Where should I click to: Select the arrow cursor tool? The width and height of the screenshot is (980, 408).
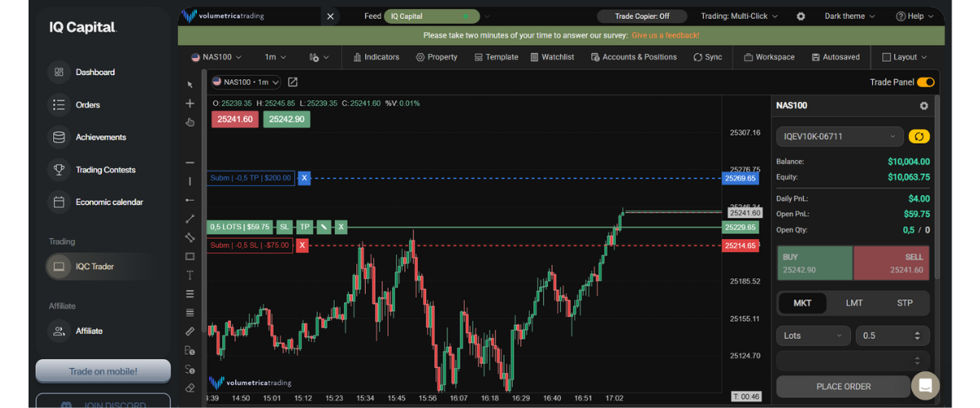click(x=189, y=84)
